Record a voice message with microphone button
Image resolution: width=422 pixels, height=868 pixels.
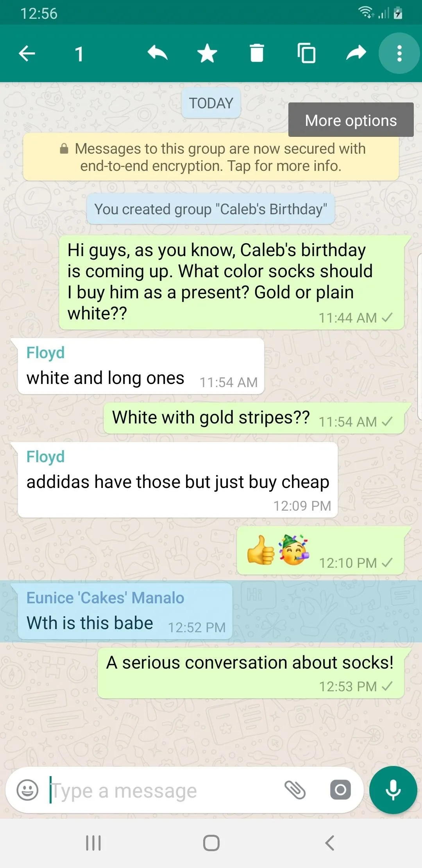click(x=393, y=790)
